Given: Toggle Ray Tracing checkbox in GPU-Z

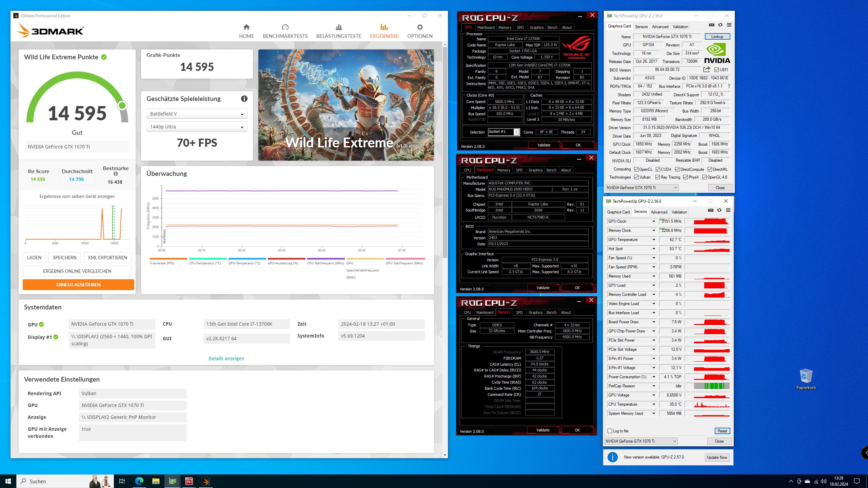Looking at the screenshot, I should [657, 177].
